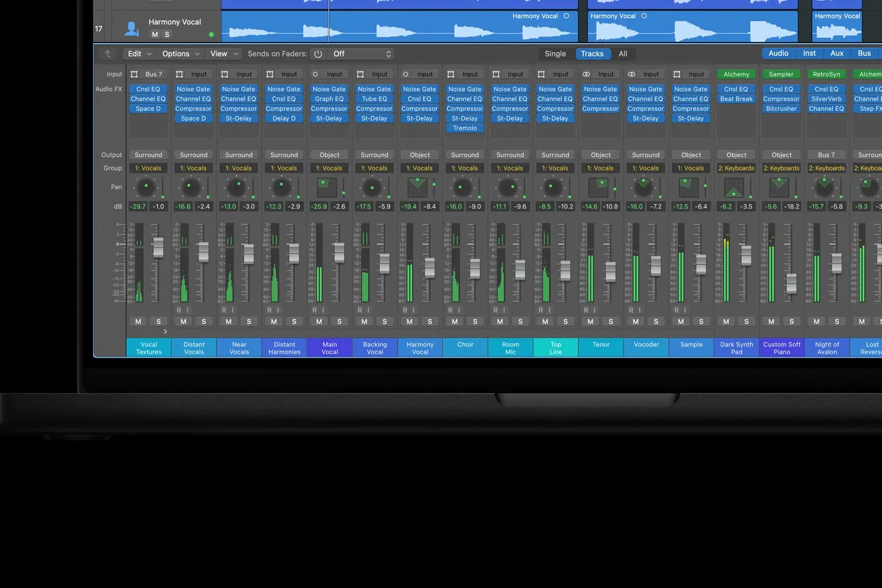Open the Bitcrusher plug-in on Custom Soft Piano

point(782,109)
